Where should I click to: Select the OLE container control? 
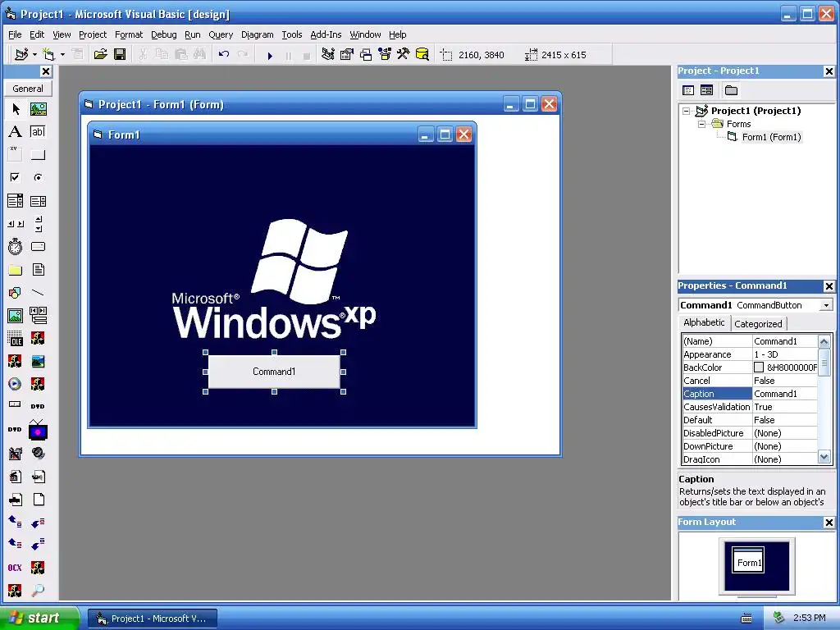click(x=16, y=339)
